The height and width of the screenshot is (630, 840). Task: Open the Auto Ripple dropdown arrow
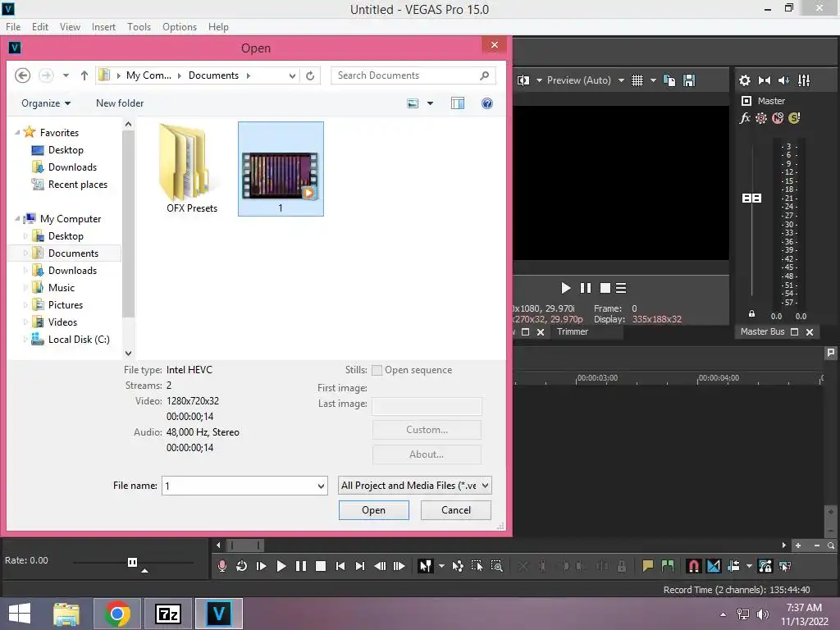click(749, 566)
